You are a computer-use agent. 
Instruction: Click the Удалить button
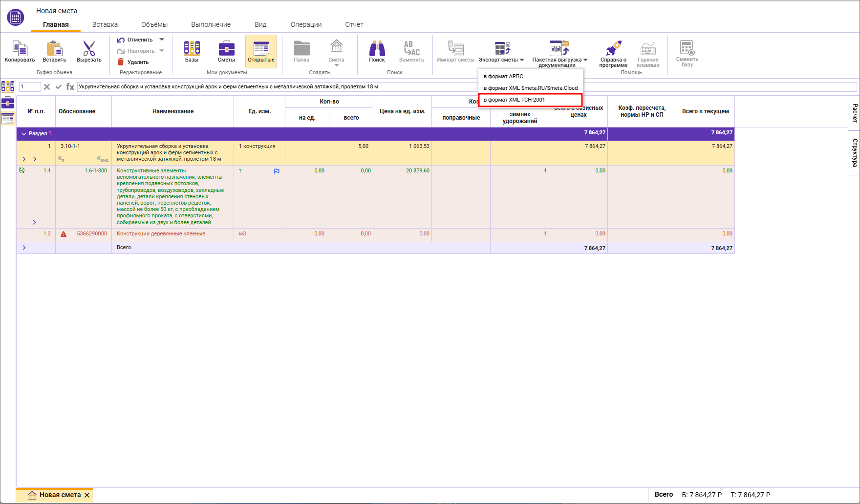pos(133,62)
